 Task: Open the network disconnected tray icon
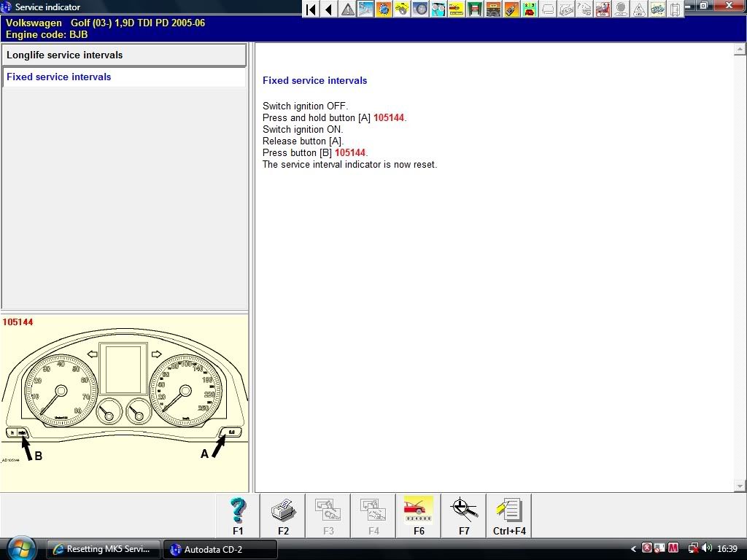(x=694, y=548)
